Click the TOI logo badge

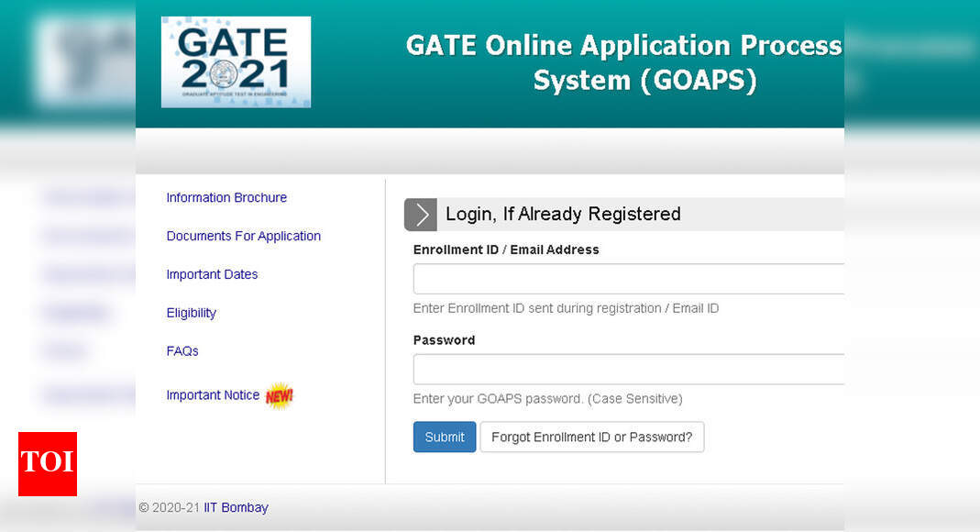click(x=47, y=464)
